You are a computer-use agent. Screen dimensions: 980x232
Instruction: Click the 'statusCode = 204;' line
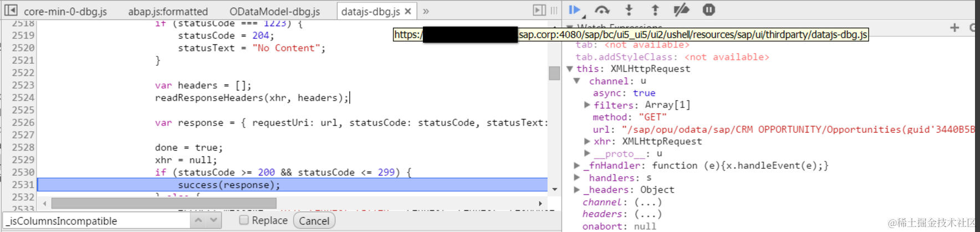click(226, 35)
